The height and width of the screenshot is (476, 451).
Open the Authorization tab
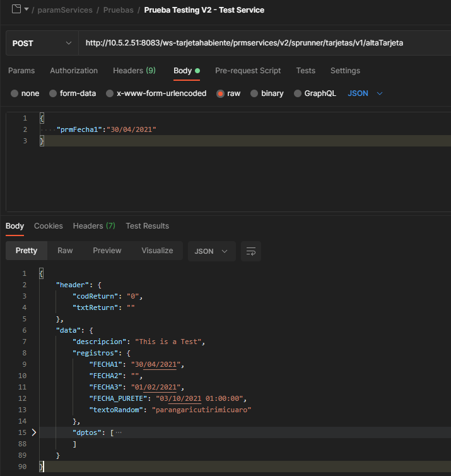click(74, 71)
